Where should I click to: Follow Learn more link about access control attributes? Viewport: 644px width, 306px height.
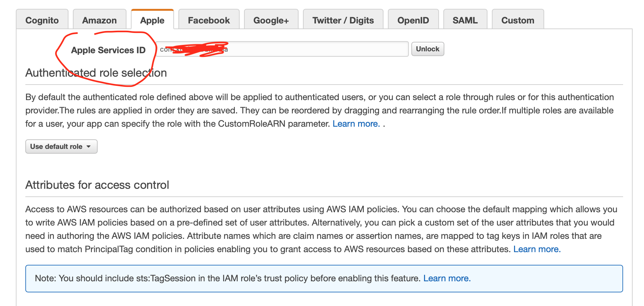[x=537, y=249]
